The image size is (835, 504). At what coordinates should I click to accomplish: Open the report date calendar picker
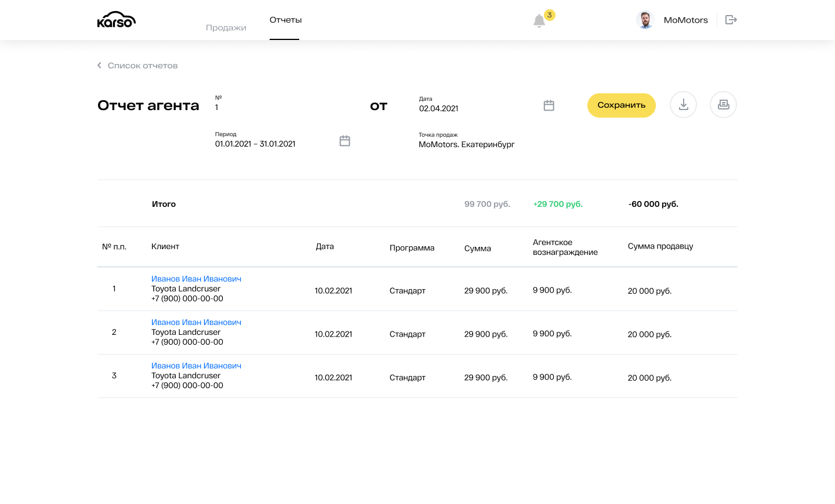click(549, 105)
